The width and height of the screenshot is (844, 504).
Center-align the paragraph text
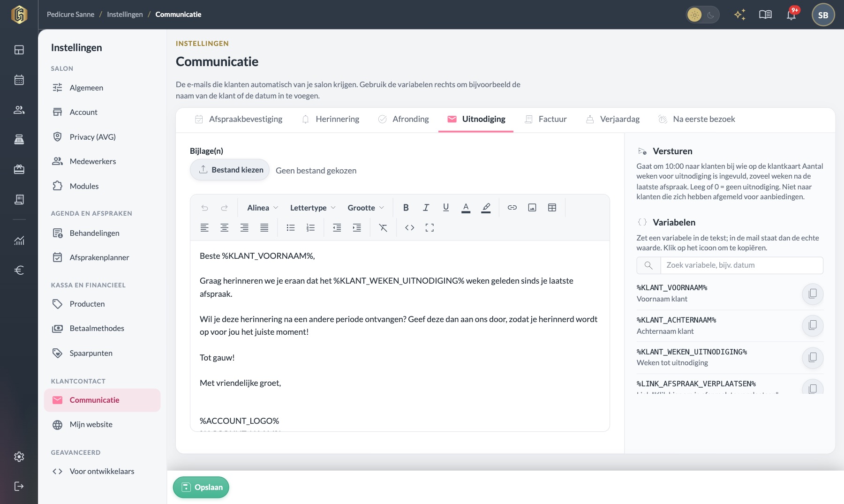(225, 228)
